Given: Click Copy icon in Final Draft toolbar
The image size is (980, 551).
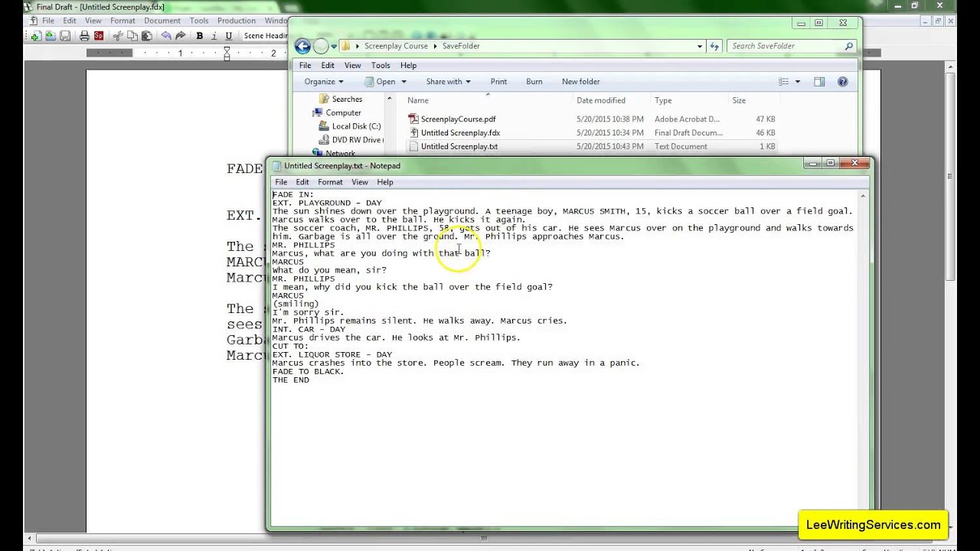Looking at the screenshot, I should coord(132,36).
